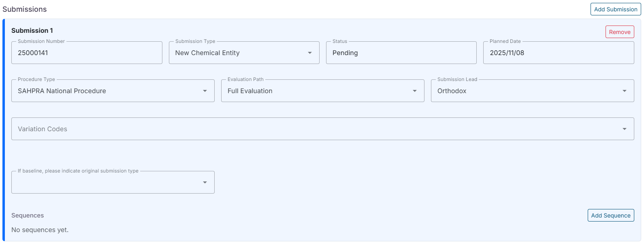The height and width of the screenshot is (243, 644).
Task: Click the Planned Date field
Action: tap(558, 53)
